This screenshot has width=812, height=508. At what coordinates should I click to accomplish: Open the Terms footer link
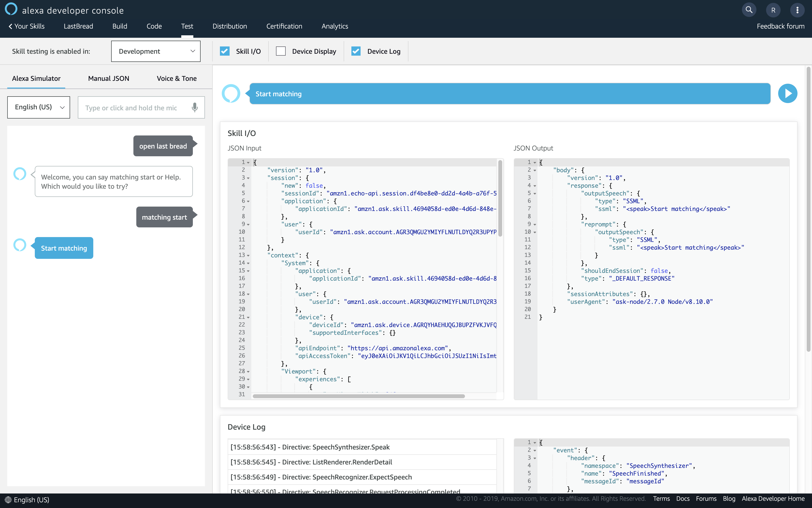661,499
